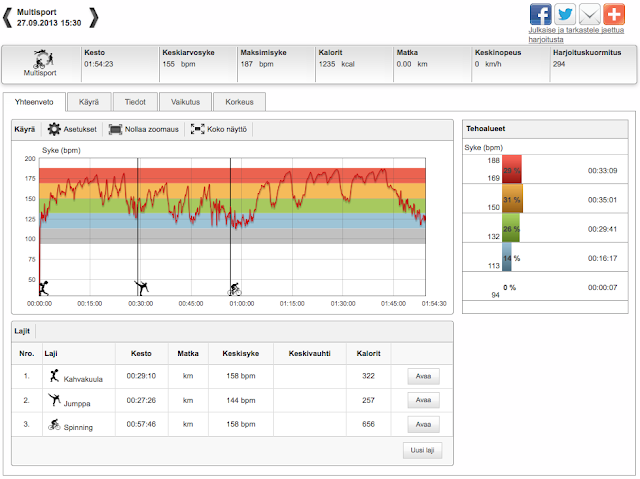Open Jumppa row with Avaa button
This screenshot has width=640, height=479.
point(423,400)
